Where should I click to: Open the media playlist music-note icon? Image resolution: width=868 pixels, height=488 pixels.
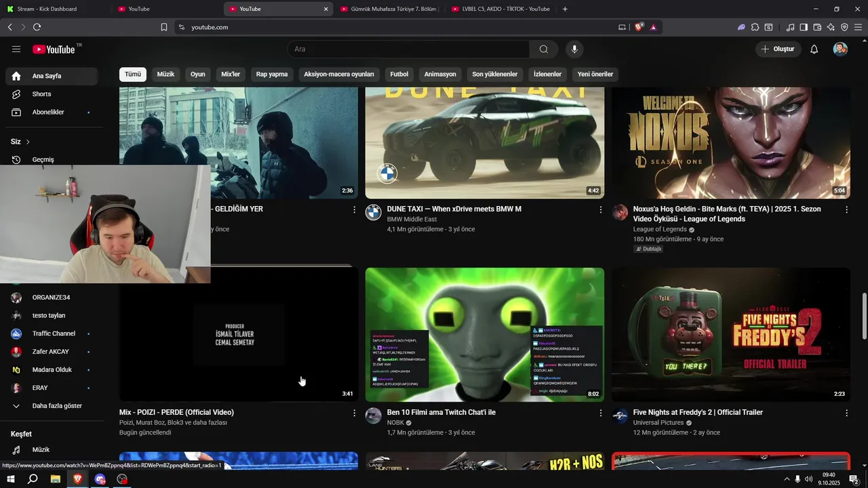[x=790, y=27]
